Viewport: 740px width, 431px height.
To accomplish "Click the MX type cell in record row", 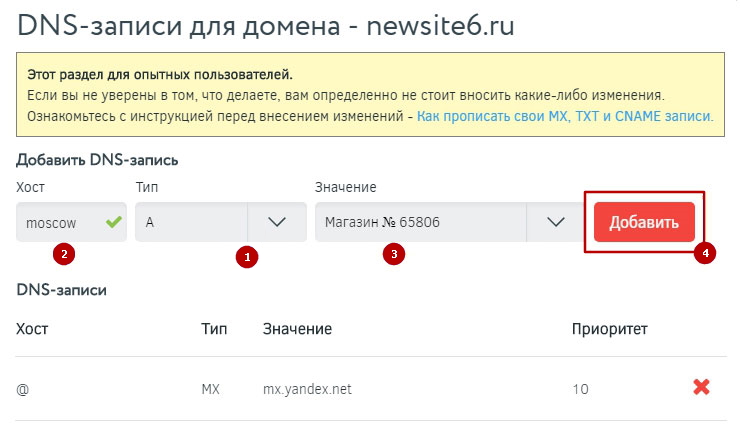I will [x=210, y=388].
